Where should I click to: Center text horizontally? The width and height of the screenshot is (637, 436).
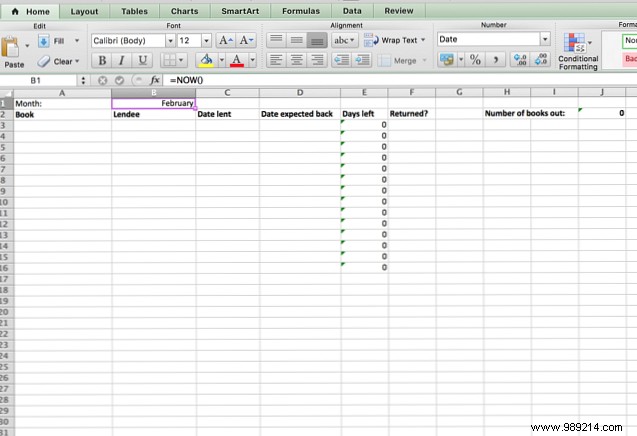coord(297,61)
